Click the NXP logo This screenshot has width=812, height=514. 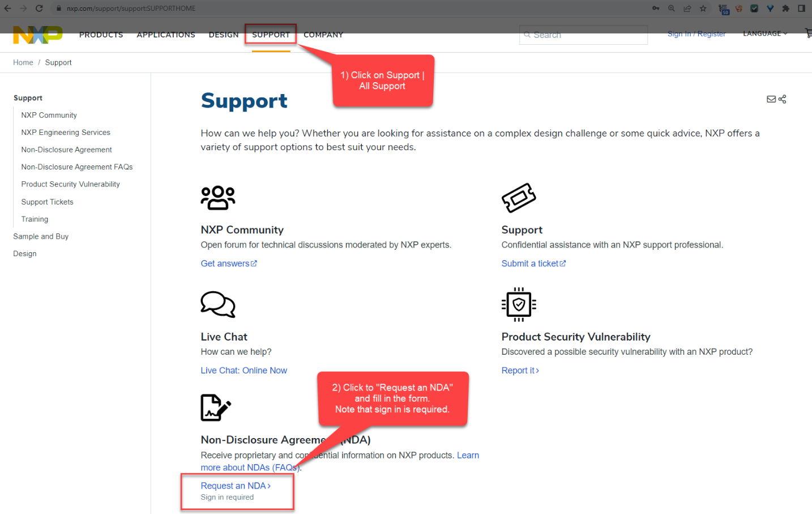tap(37, 35)
